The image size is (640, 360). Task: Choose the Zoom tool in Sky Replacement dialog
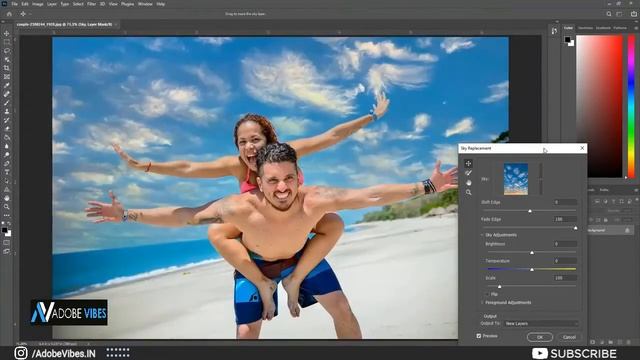click(x=468, y=192)
